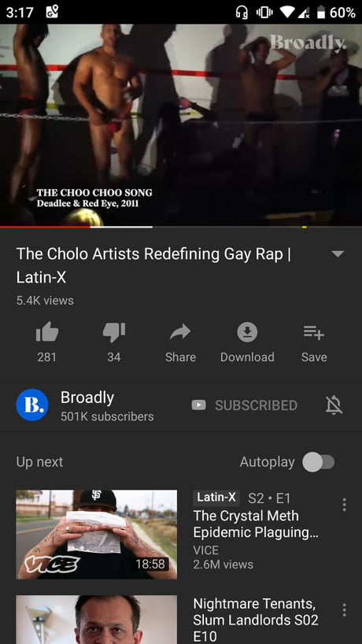Image resolution: width=362 pixels, height=644 pixels.
Task: Tap the Save to playlist icon
Action: click(x=314, y=332)
